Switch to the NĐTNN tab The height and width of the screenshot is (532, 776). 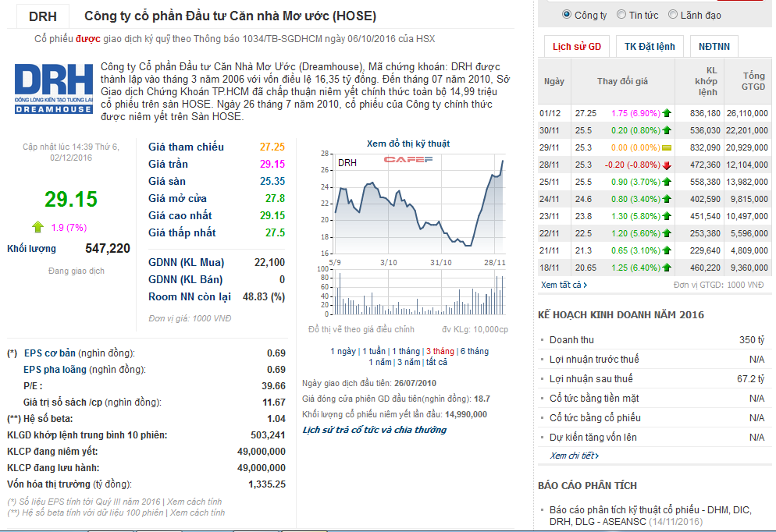click(714, 47)
